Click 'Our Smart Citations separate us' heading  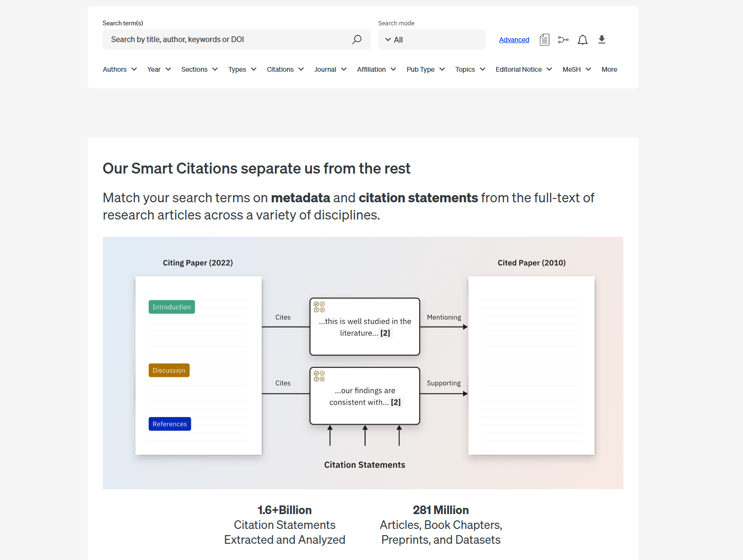tap(256, 168)
